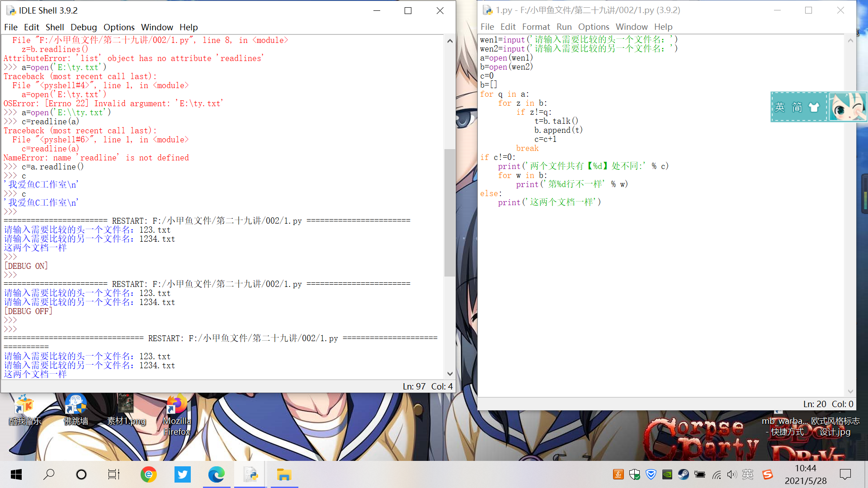868x488 pixels.
Task: Click 'b.append(t)' line in editor
Action: (x=558, y=130)
